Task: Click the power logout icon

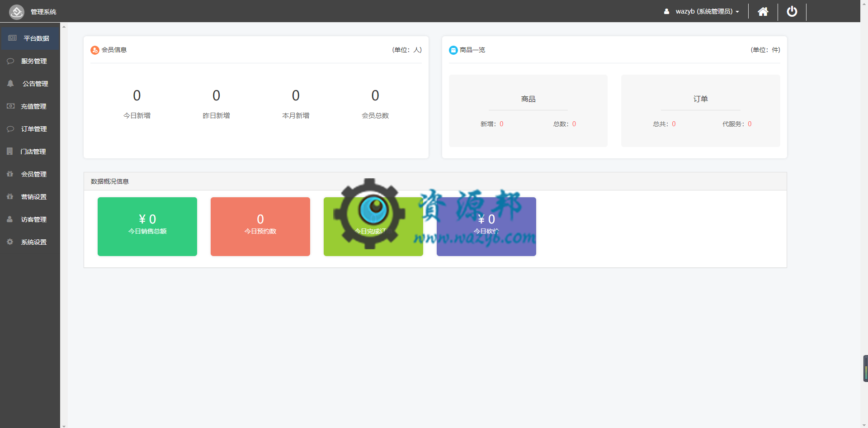Action: point(792,11)
